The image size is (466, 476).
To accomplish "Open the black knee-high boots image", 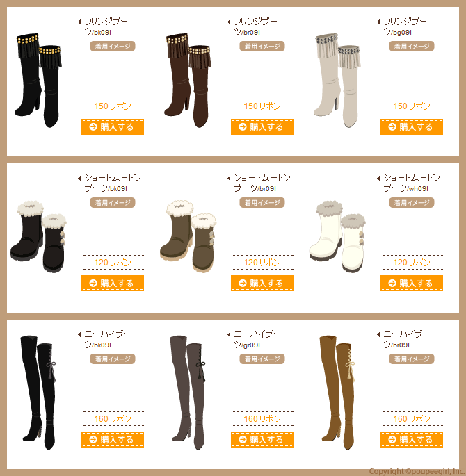I will (38, 393).
